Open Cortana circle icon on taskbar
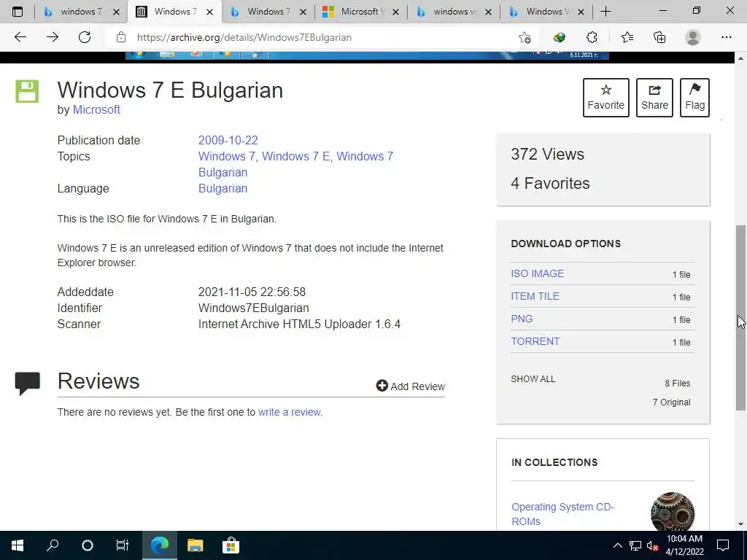The image size is (747, 560). click(x=88, y=545)
